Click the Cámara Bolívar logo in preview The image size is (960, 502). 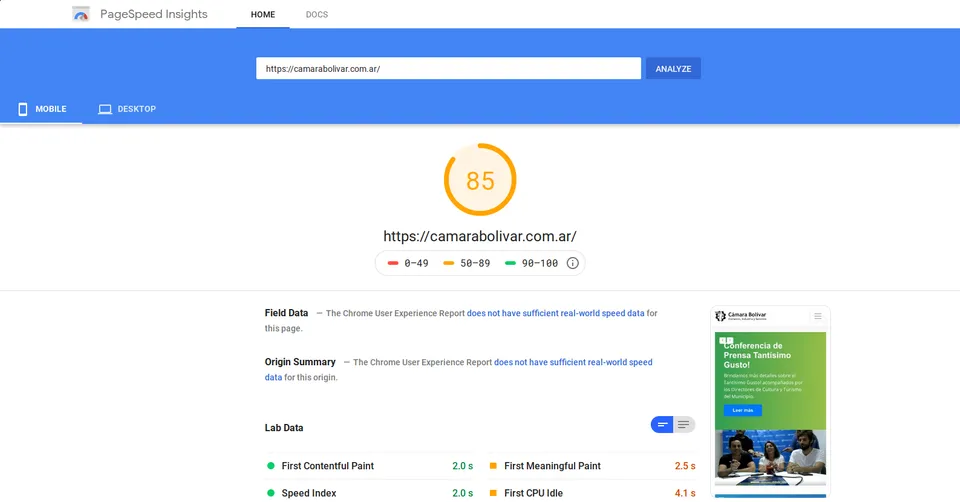point(741,316)
